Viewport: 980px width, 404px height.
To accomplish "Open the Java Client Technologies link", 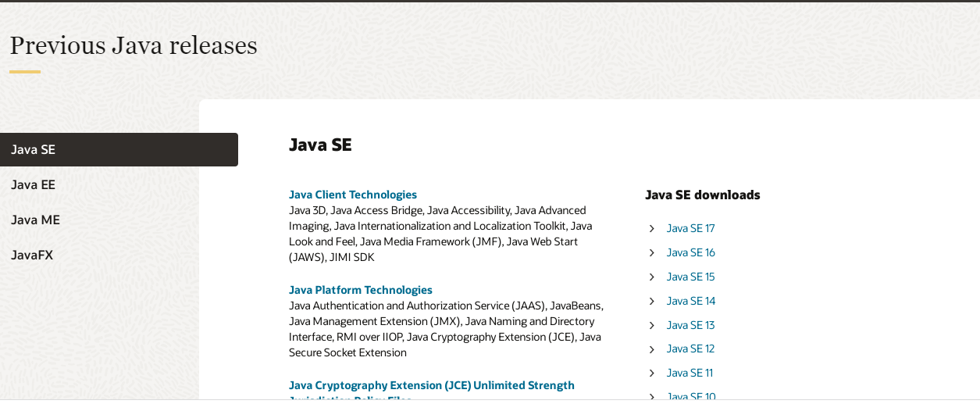I will coord(353,195).
